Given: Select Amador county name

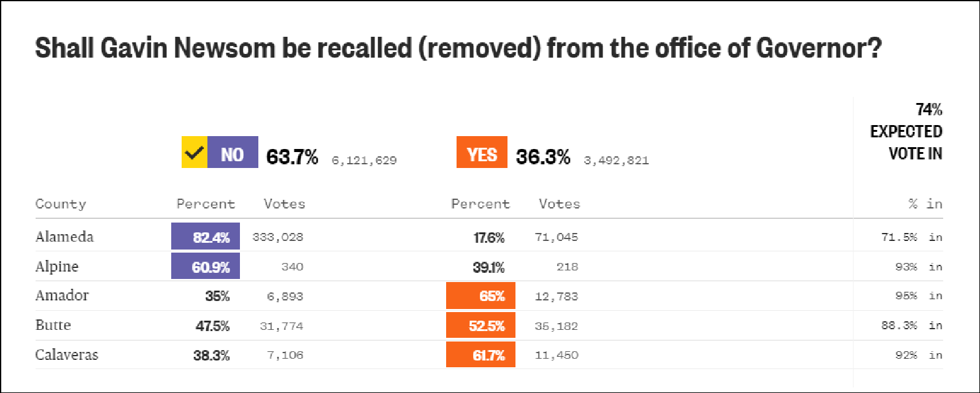Looking at the screenshot, I should click(62, 296).
